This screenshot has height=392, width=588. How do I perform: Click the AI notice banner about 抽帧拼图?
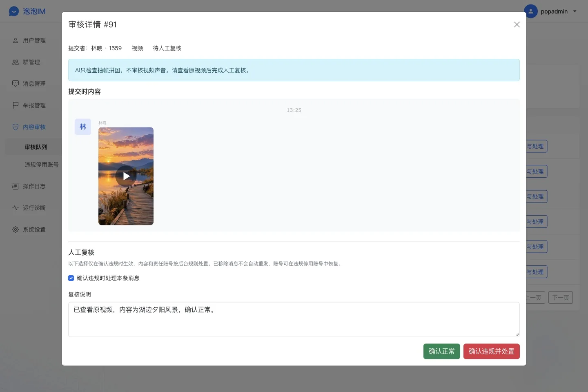[294, 70]
